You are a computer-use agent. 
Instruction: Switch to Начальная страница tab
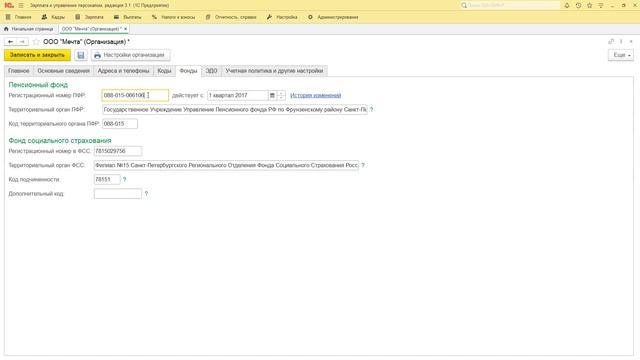[x=29, y=29]
